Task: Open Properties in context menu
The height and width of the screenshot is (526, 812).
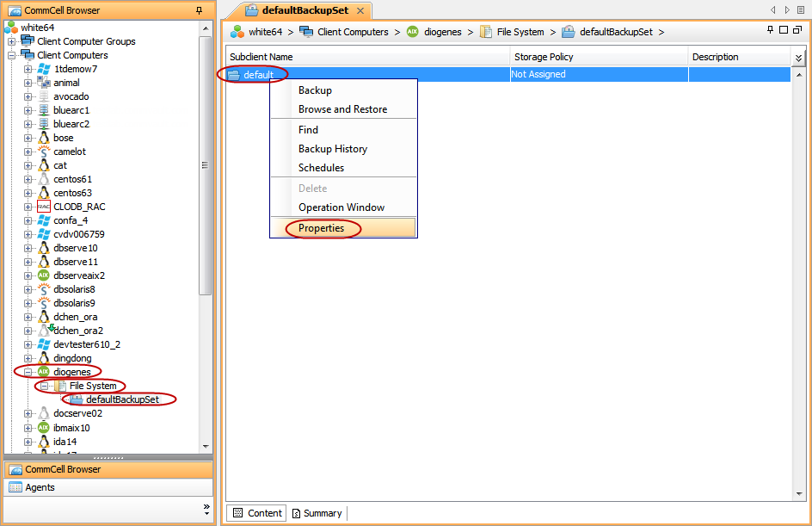Action: 343,228
